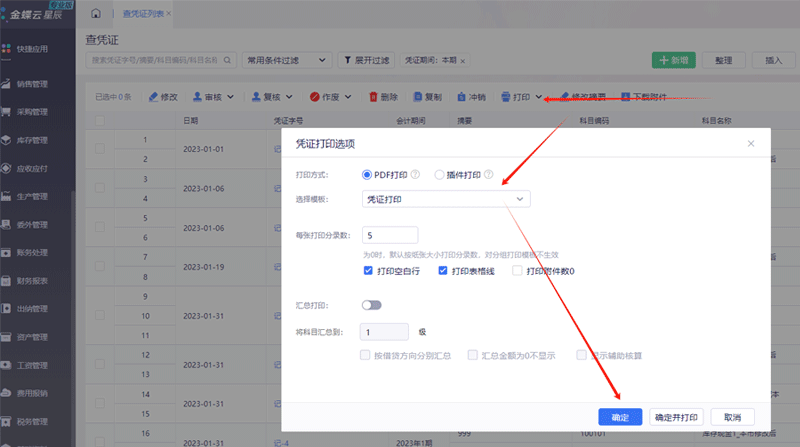Click help icon next to PDF打印
The width and height of the screenshot is (800, 447).
tap(415, 175)
